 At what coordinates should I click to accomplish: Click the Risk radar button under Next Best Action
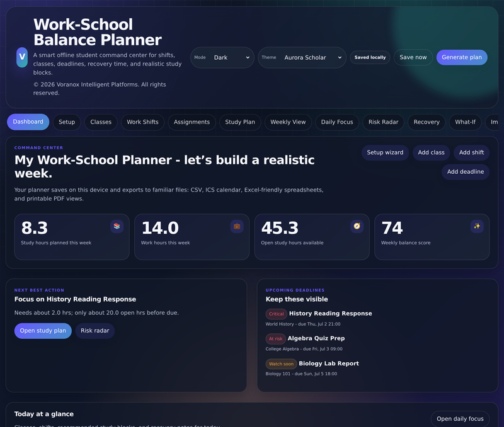95,331
